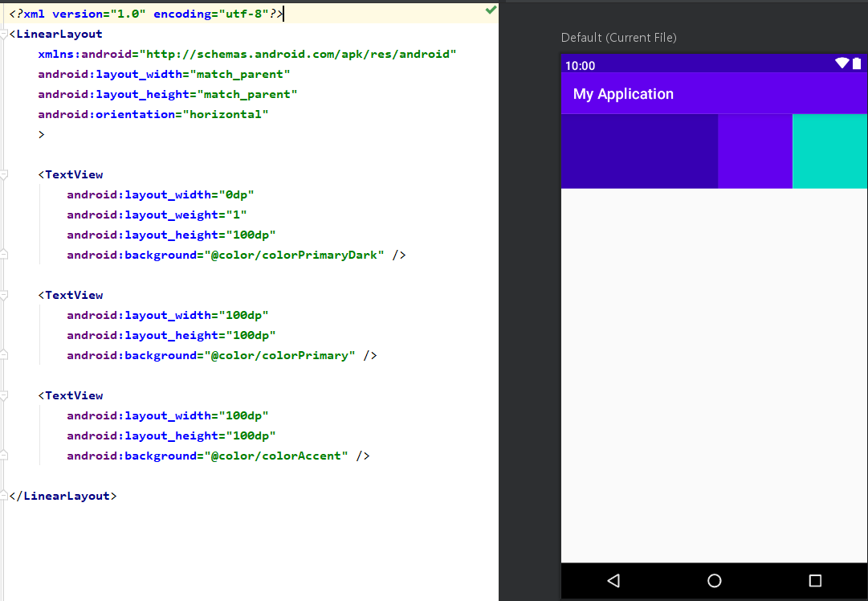Click the orientation horizontal attribute
Screen dimensions: 868x601
153,114
